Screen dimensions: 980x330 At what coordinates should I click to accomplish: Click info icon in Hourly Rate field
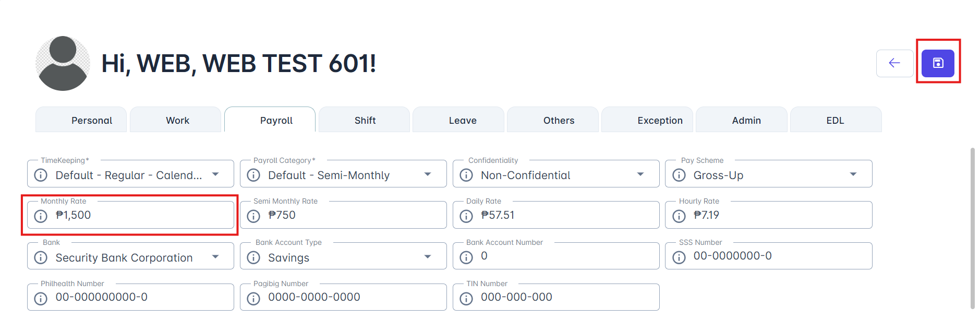(x=679, y=216)
